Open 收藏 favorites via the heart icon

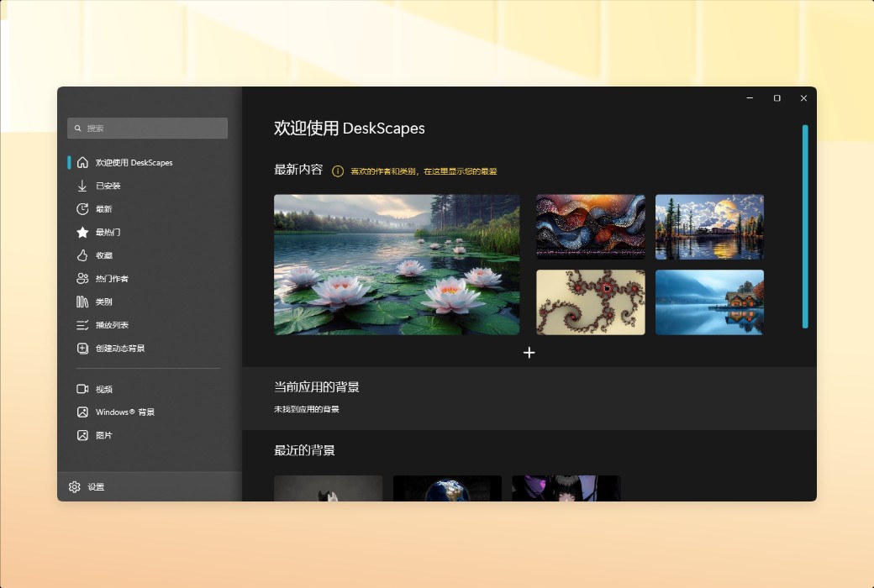point(82,255)
